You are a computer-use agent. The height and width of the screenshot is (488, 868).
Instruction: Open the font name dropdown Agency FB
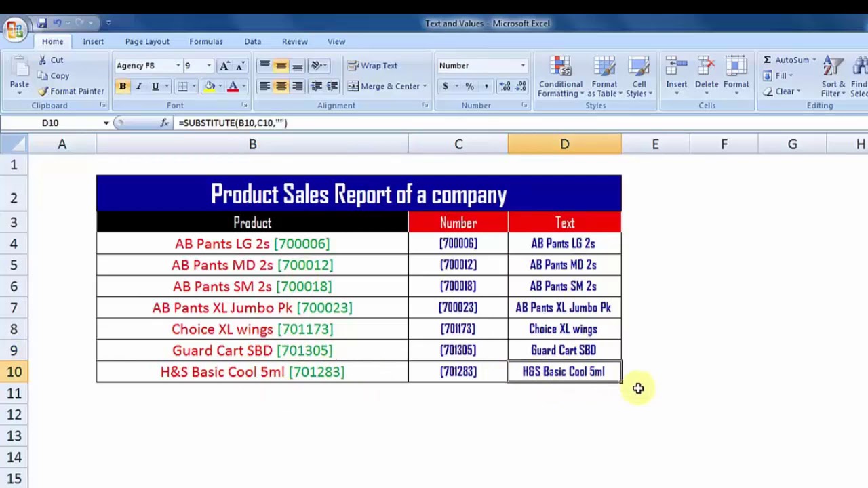(178, 66)
